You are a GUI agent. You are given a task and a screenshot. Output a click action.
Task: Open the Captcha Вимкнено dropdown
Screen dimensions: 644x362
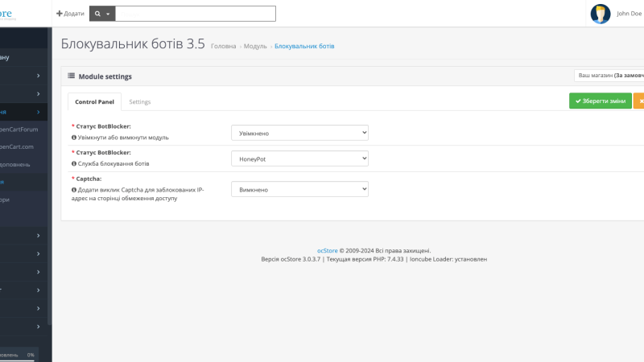(x=299, y=189)
